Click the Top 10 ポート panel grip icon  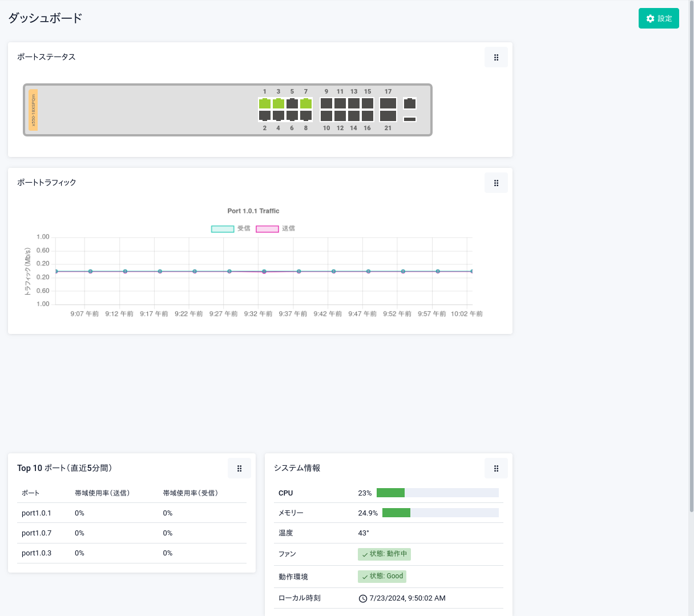[x=239, y=468]
